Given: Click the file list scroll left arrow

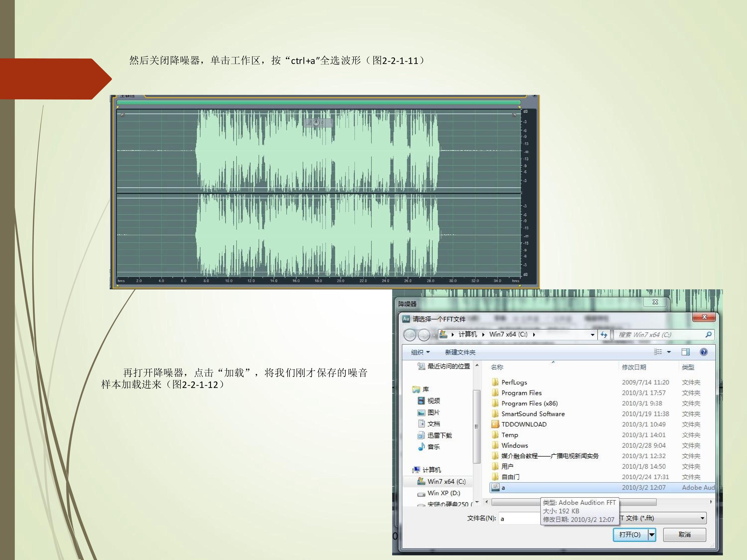Looking at the screenshot, I should pyautogui.click(x=486, y=502).
